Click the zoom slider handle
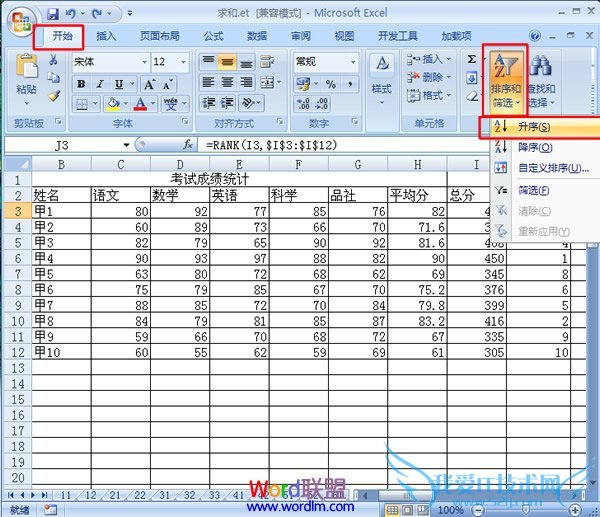Image resolution: width=600 pixels, height=517 pixels. pos(526,510)
